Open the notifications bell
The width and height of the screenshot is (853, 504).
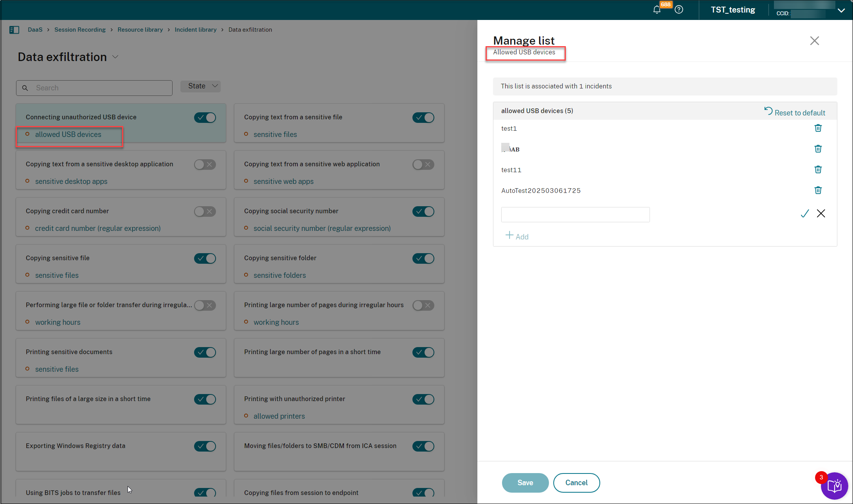point(657,10)
